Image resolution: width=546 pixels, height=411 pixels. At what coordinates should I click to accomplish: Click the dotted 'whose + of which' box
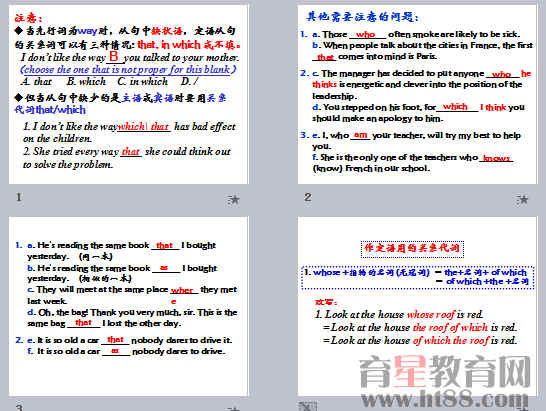pos(418,277)
